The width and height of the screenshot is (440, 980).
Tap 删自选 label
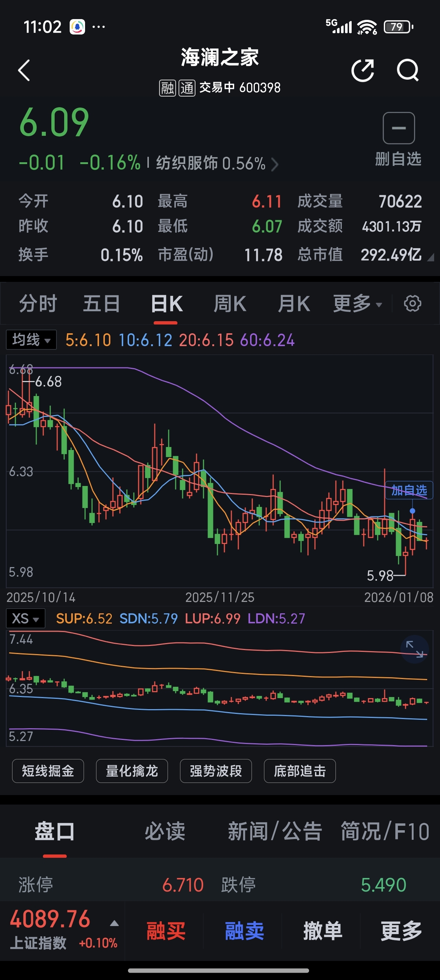(398, 159)
